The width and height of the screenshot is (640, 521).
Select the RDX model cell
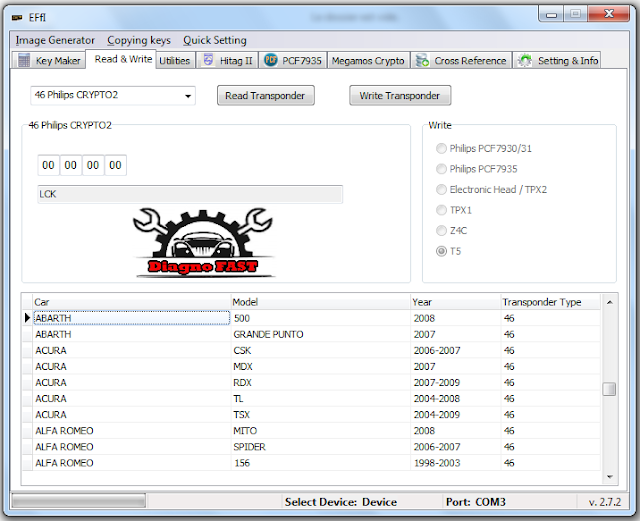[320, 383]
